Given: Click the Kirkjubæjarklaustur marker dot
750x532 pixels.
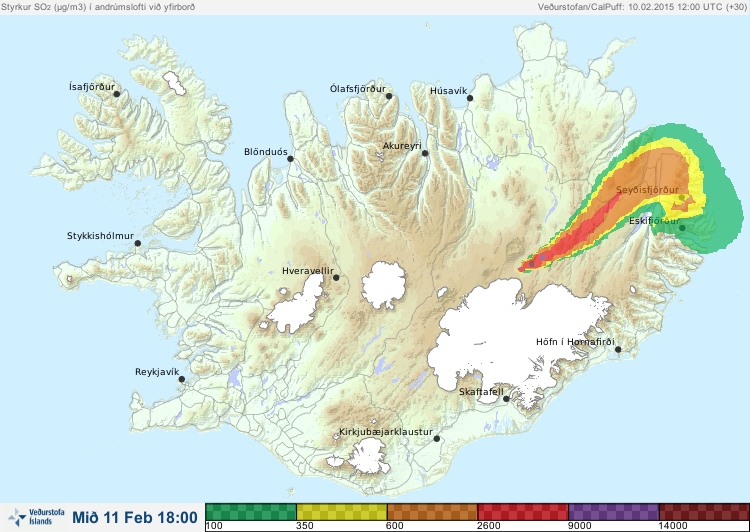Looking at the screenshot, I should pyautogui.click(x=436, y=438).
